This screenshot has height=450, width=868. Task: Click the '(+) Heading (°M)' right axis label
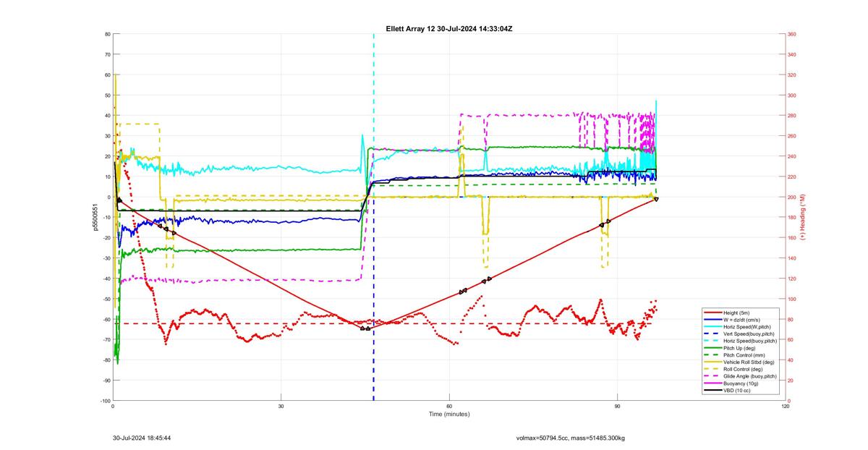click(803, 218)
